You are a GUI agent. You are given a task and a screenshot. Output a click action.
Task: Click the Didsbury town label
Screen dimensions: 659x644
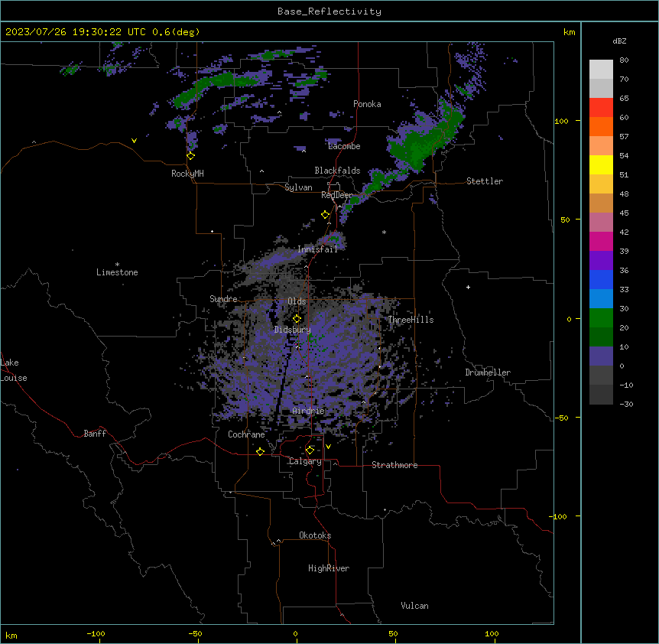292,330
